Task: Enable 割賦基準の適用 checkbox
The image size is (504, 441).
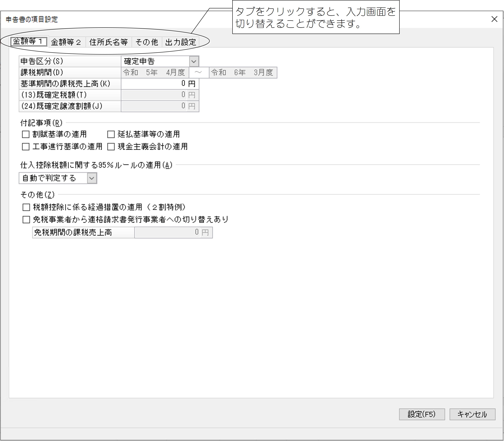Action: click(x=26, y=134)
